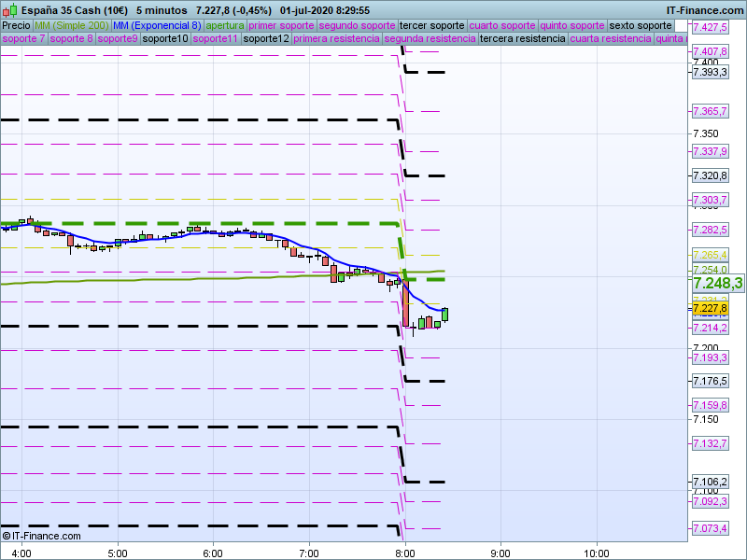747x560 pixels.
Task: Click the apertura indicator label
Action: [225, 26]
